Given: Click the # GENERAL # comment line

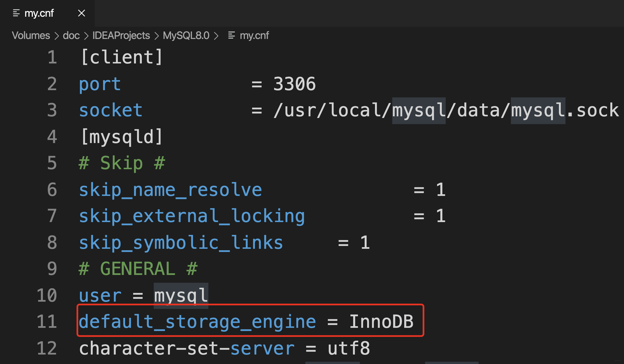Looking at the screenshot, I should pos(138,269).
